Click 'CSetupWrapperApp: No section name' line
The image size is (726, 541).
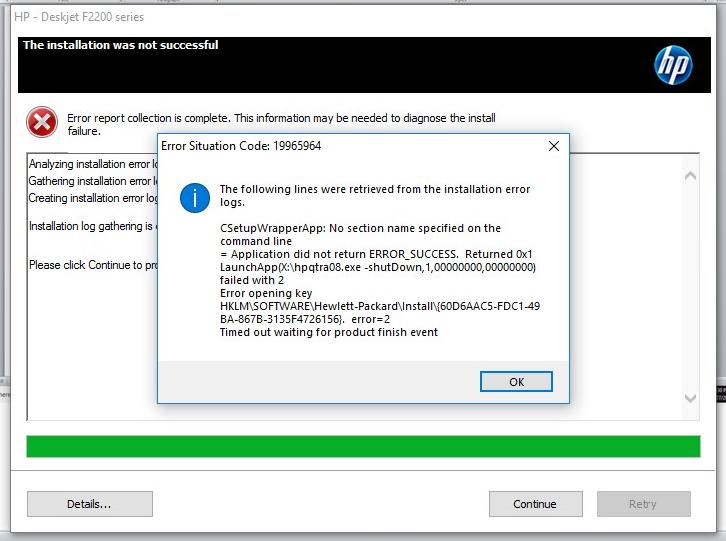[x=360, y=234]
